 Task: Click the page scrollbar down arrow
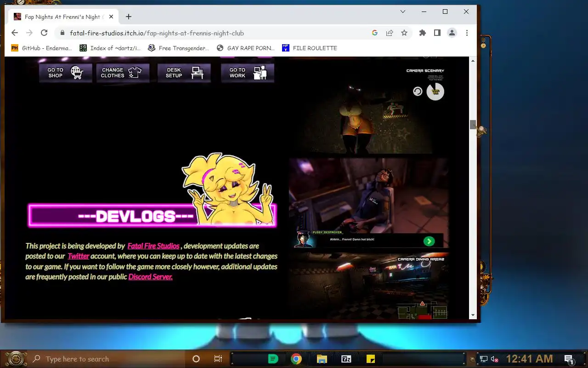tap(473, 316)
